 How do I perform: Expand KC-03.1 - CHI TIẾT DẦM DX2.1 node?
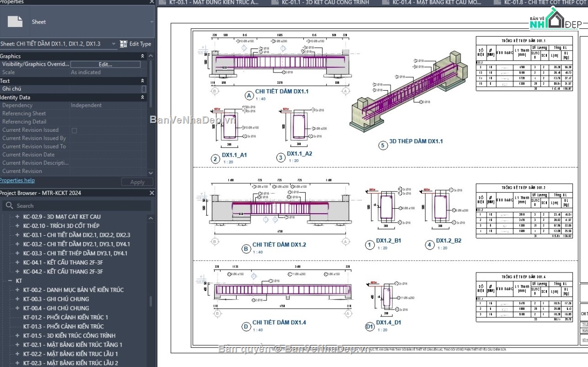pyautogui.click(x=18, y=235)
